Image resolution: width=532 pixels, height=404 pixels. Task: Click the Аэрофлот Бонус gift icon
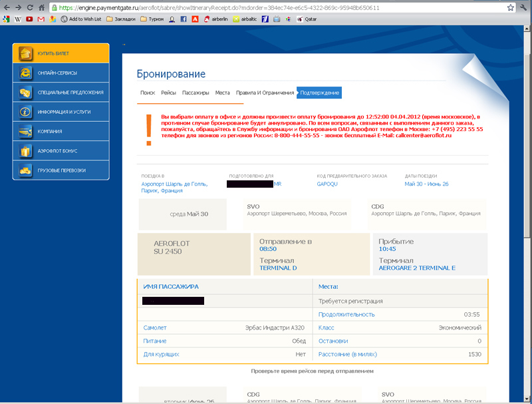coord(25,150)
